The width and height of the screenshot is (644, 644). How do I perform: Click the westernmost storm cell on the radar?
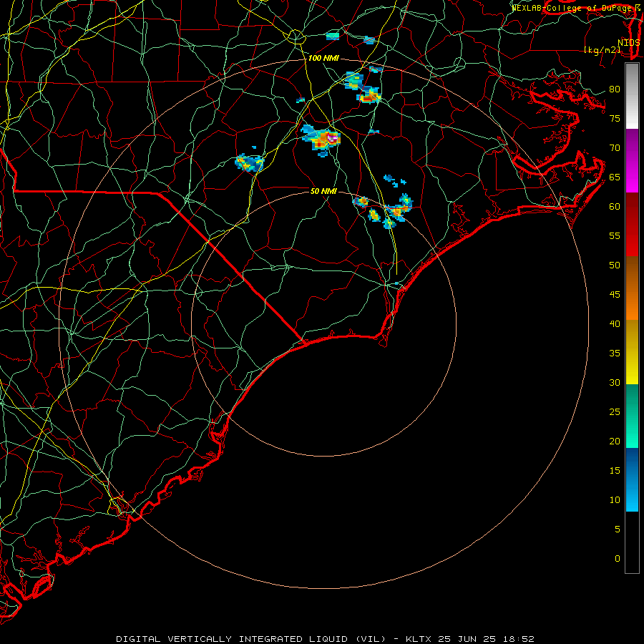coord(249,162)
